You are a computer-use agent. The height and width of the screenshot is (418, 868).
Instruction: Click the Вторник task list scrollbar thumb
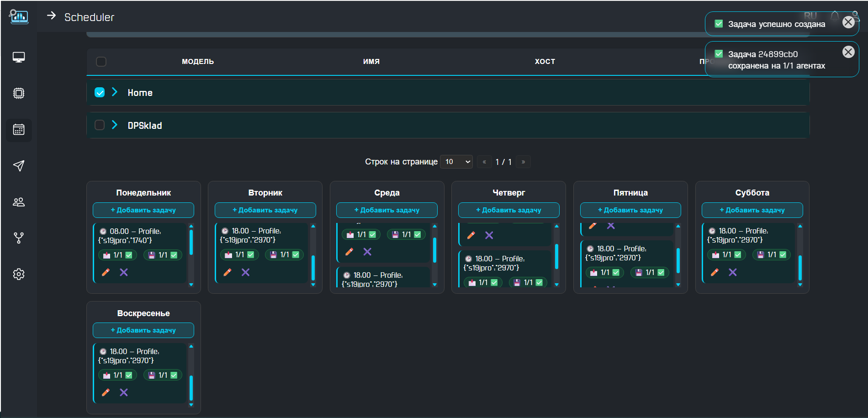click(313, 268)
